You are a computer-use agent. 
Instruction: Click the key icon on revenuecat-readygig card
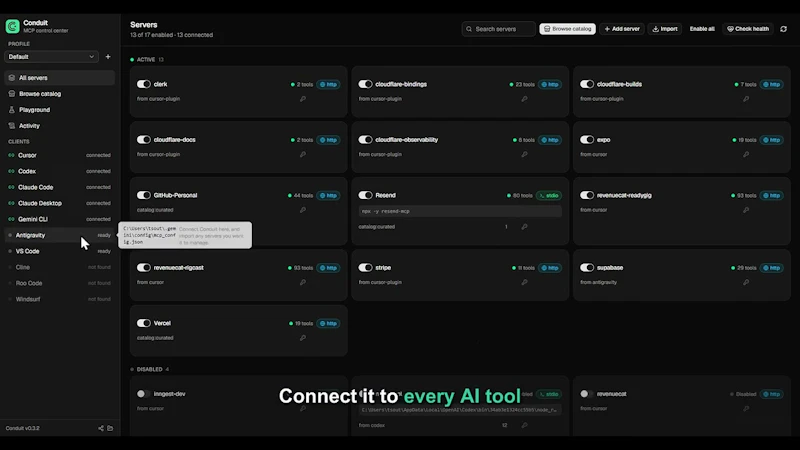(x=746, y=210)
